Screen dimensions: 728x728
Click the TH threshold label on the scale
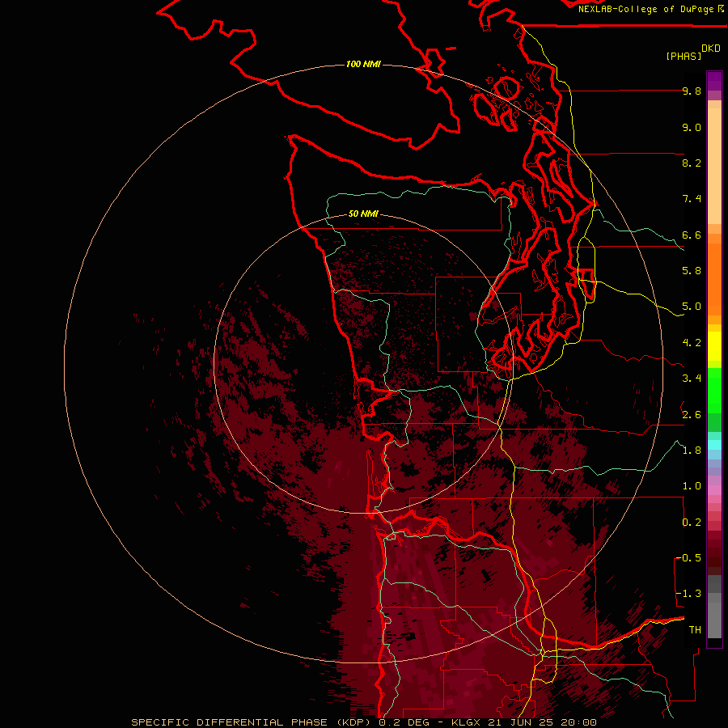click(x=695, y=630)
